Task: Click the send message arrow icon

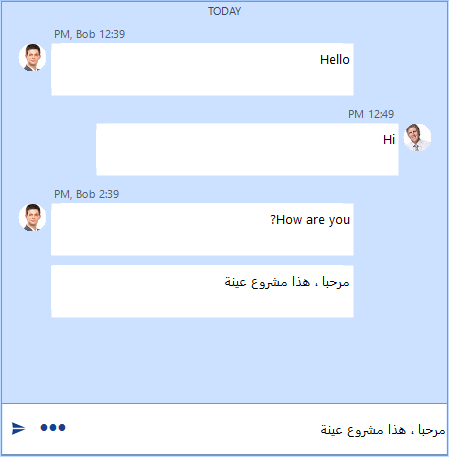Action: (x=18, y=428)
